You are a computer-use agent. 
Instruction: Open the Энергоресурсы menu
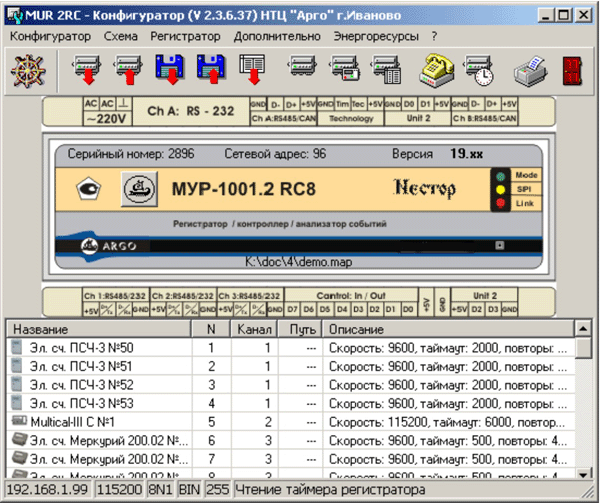pos(376,36)
